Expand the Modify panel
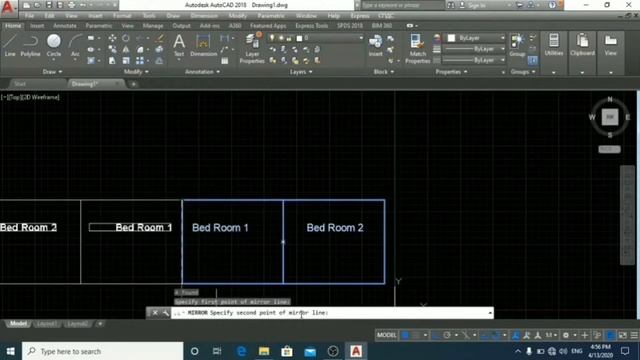 (136, 72)
